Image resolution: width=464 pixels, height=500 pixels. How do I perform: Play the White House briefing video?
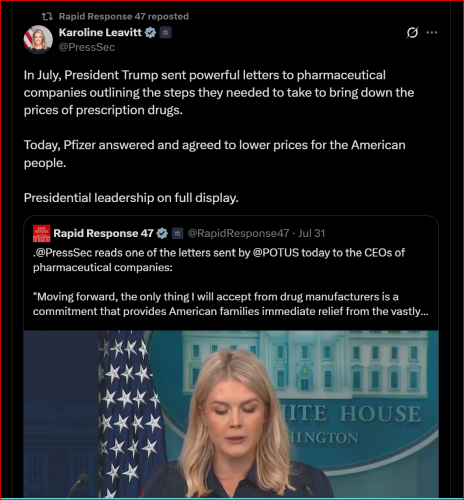click(231, 414)
